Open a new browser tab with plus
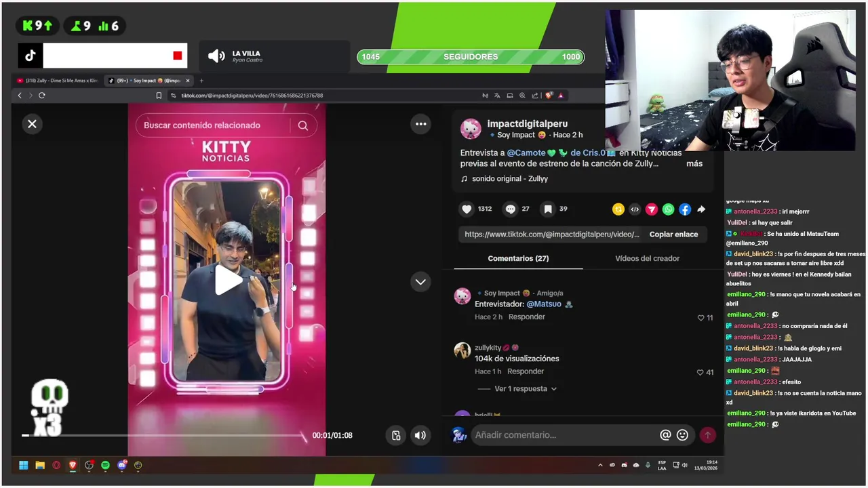The width and height of the screenshot is (868, 488). pos(201,81)
